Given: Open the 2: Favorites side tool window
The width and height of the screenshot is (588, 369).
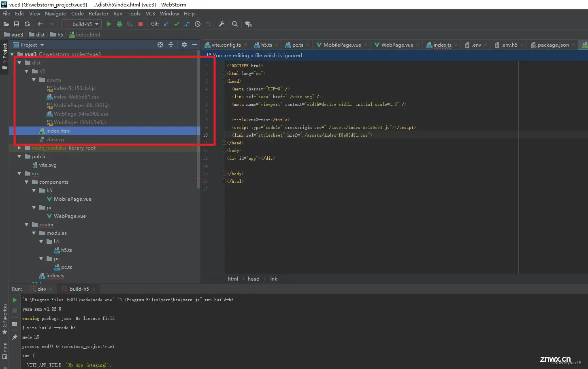Looking at the screenshot, I should [x=4, y=319].
